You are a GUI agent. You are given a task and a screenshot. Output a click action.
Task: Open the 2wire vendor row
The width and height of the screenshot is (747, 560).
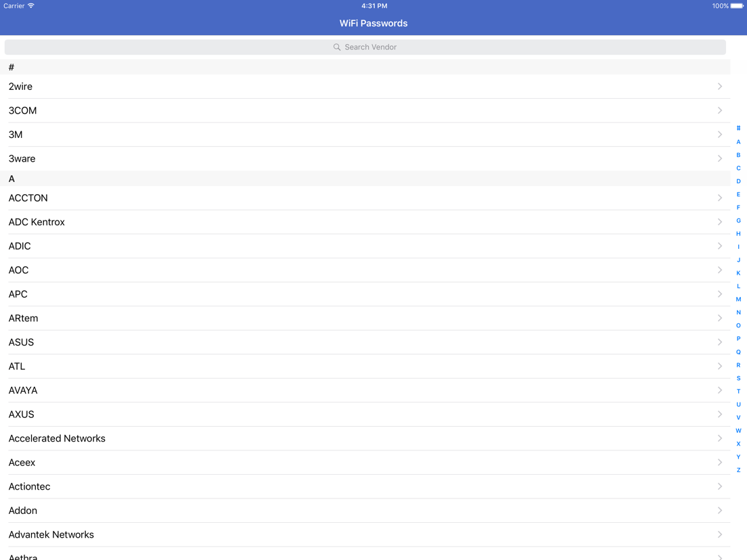coord(365,87)
